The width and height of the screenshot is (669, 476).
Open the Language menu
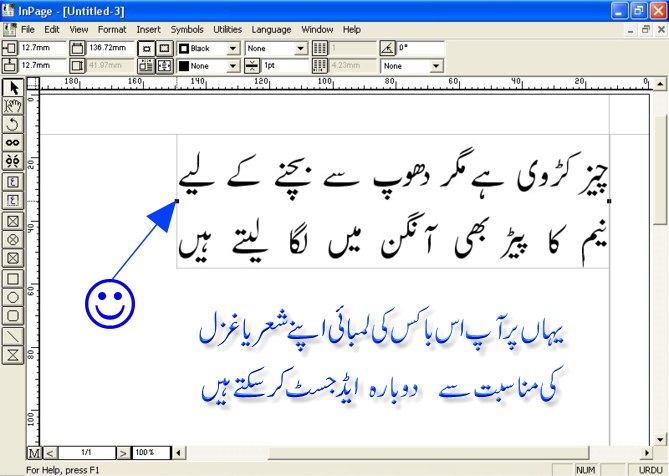pyautogui.click(x=271, y=30)
